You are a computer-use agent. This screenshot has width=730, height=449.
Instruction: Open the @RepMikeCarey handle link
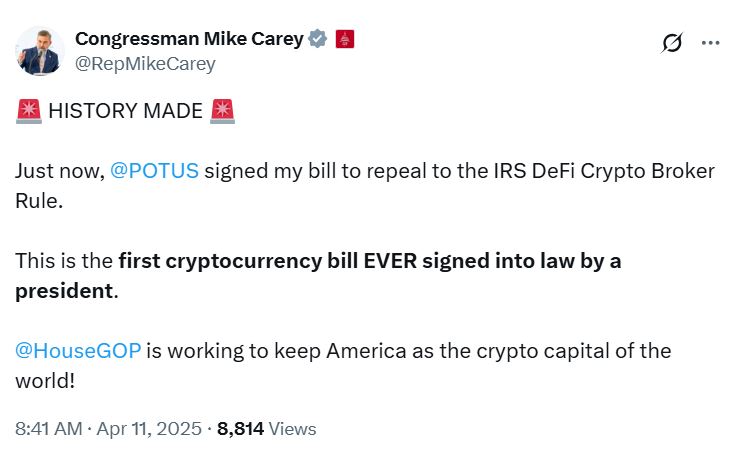145,63
